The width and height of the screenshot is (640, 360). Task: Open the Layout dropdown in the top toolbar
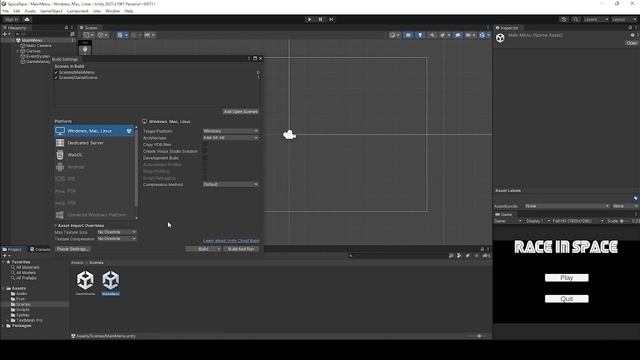624,20
